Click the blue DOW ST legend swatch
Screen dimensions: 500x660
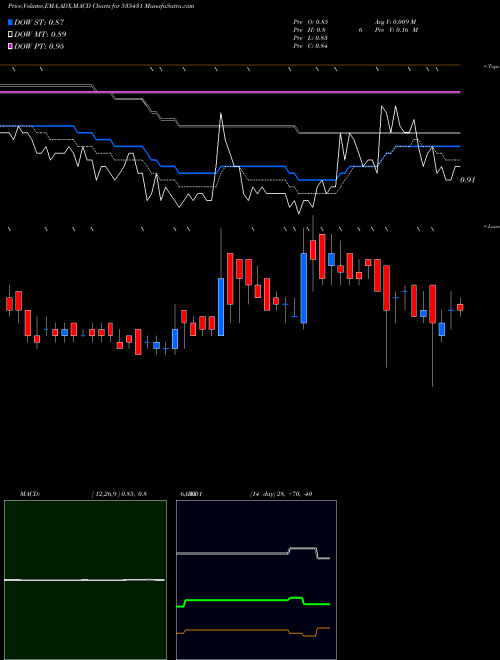pos(11,22)
